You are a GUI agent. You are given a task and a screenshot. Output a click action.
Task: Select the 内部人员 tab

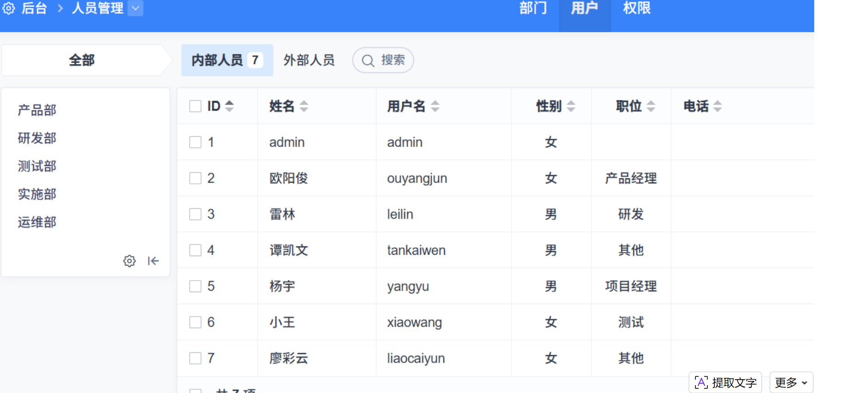pyautogui.click(x=227, y=60)
